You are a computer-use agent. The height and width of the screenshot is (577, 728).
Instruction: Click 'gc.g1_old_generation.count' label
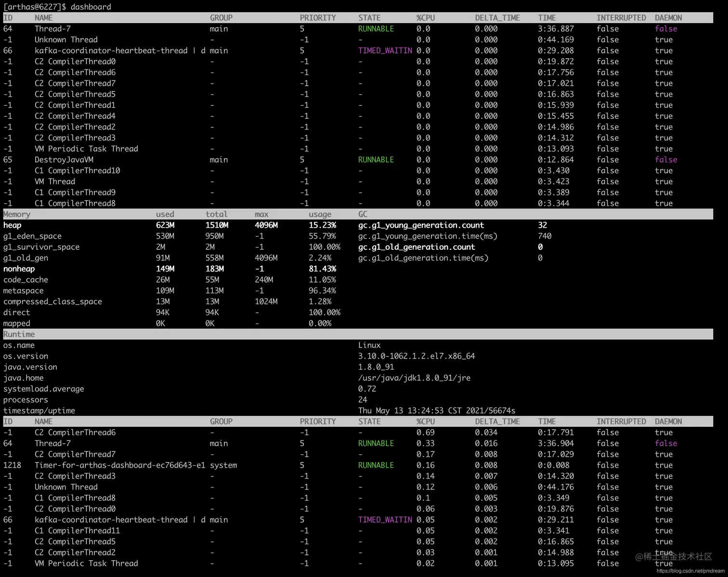click(416, 247)
